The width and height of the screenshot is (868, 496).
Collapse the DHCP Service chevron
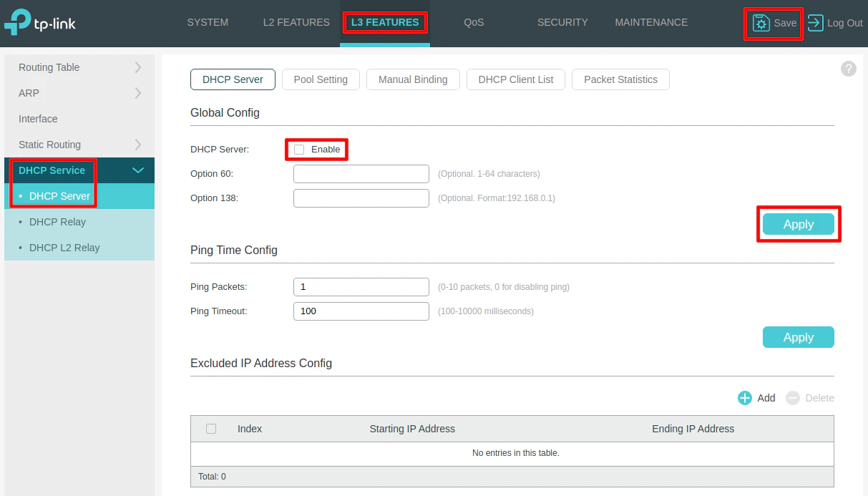[138, 170]
